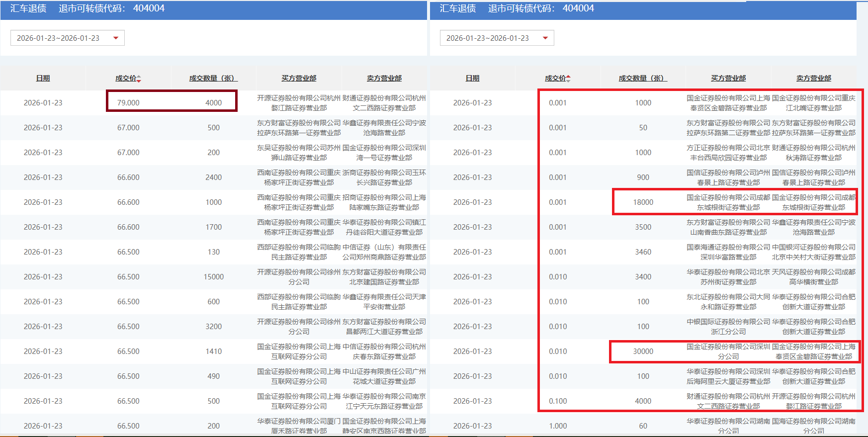Screen dimensions: 868x437
Task: Click seller 东方财富证券北京建国路 cell
Action: click(384, 277)
